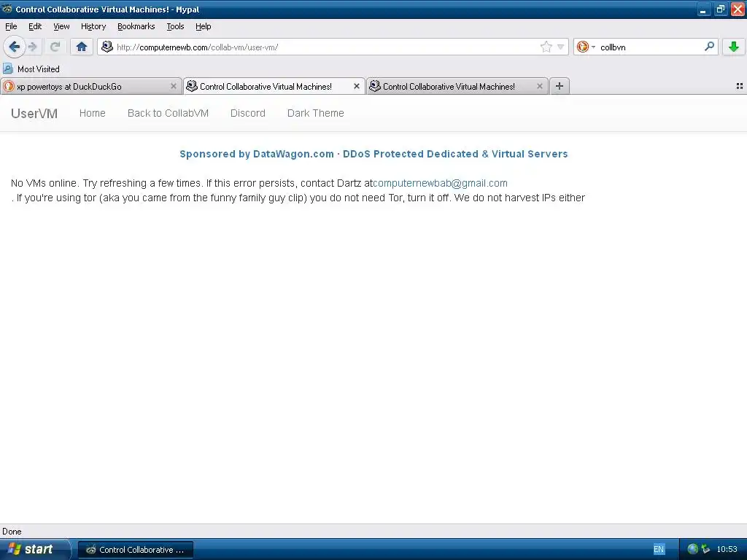This screenshot has height=560, width=747.
Task: Open the Edit menu
Action: [35, 26]
